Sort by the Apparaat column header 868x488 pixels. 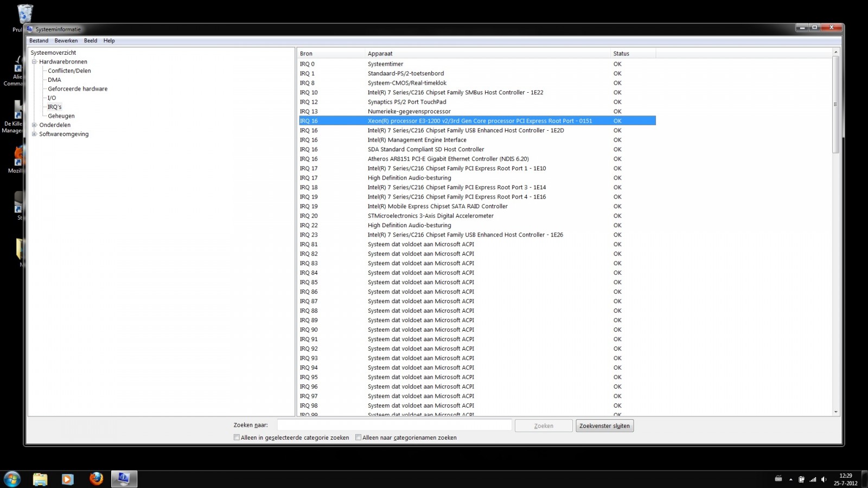coord(488,53)
